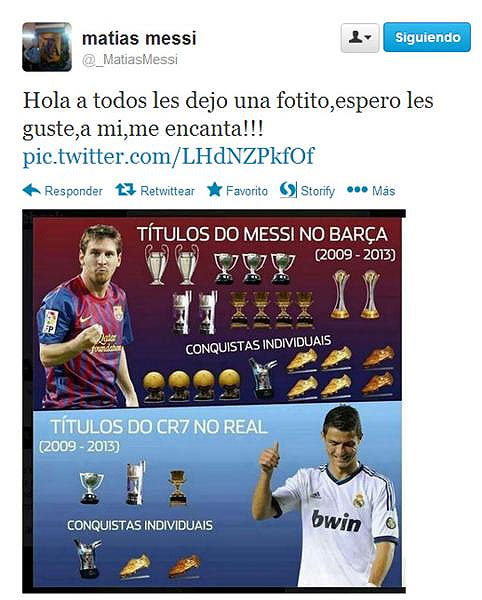Select the Responder action
This screenshot has height=600, width=482.
(73, 191)
